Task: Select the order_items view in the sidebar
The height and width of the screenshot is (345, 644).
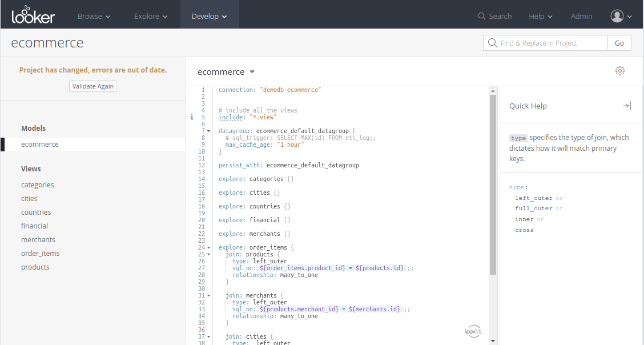Action: [40, 253]
